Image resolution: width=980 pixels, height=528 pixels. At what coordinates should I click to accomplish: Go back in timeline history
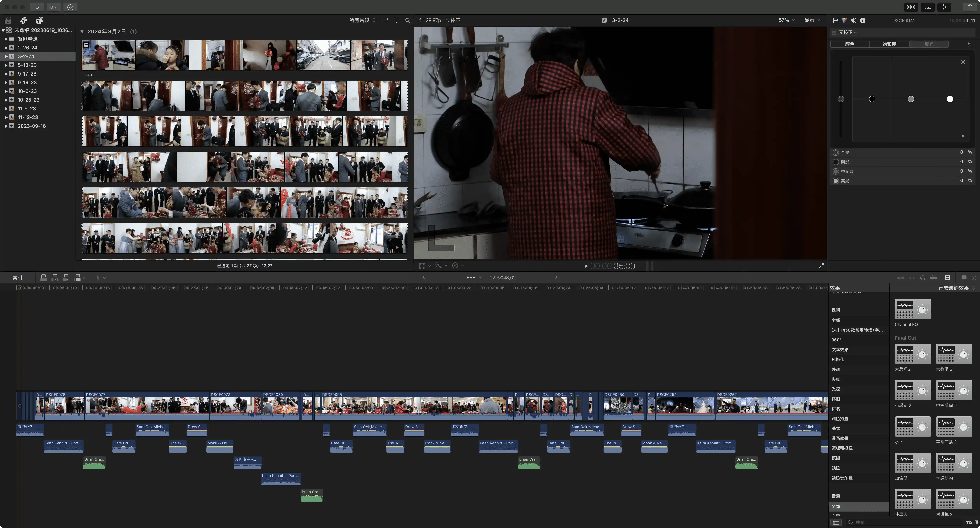[x=423, y=277]
